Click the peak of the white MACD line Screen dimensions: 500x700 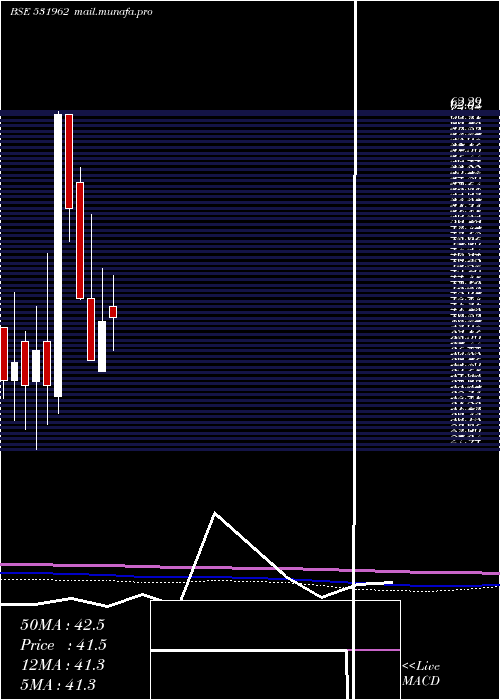point(215,513)
